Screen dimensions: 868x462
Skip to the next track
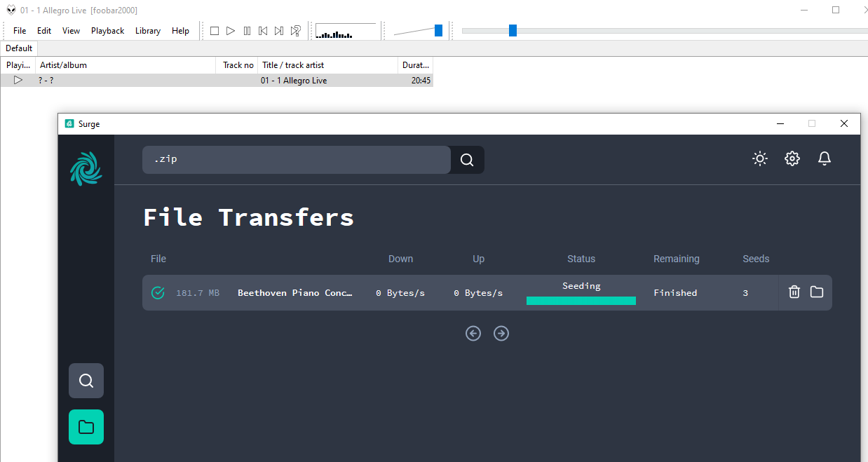(279, 31)
